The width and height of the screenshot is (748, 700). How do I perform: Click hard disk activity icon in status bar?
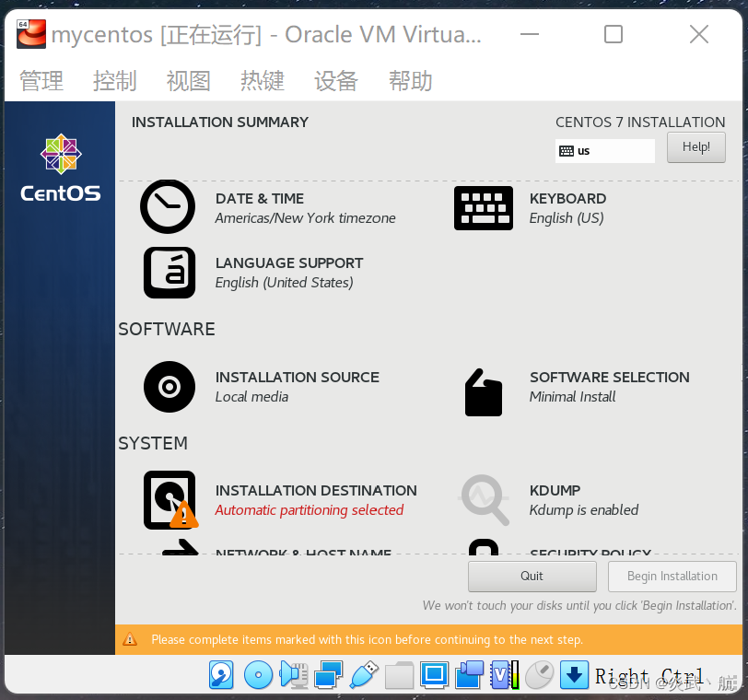click(x=221, y=675)
